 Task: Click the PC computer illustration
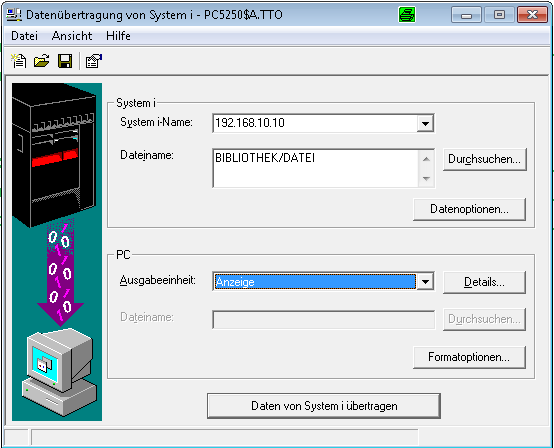[x=59, y=372]
